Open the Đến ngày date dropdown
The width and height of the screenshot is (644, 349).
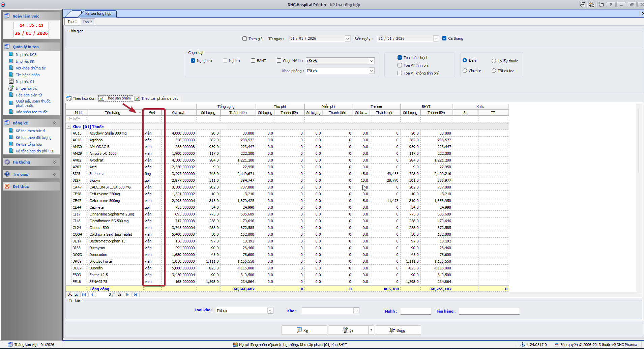tap(436, 39)
